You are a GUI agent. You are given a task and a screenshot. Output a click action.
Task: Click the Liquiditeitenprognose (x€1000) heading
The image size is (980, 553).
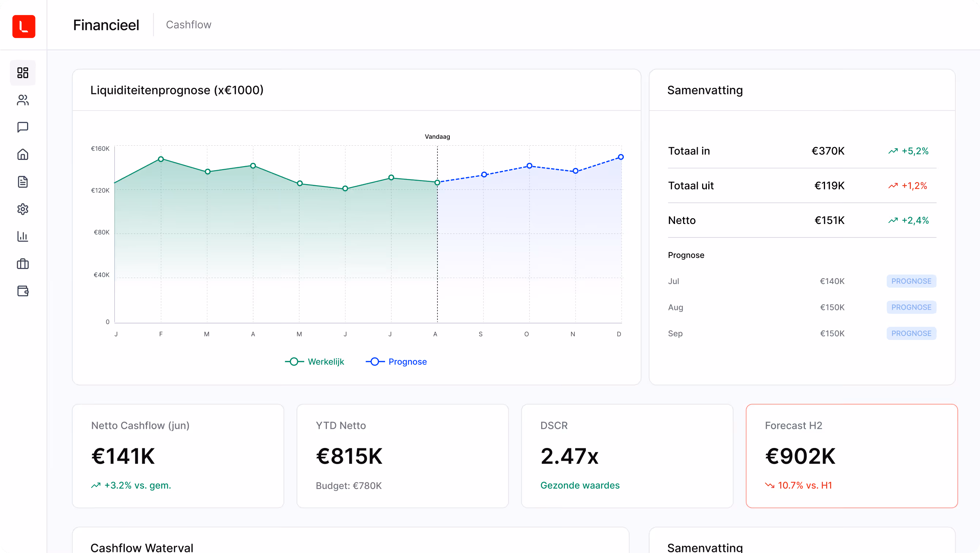[177, 90]
